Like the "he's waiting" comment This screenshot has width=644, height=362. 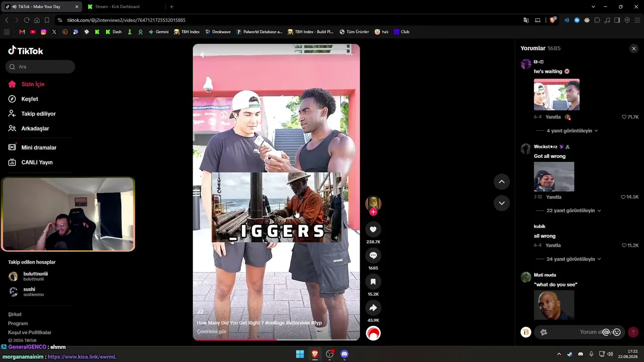pos(624,117)
